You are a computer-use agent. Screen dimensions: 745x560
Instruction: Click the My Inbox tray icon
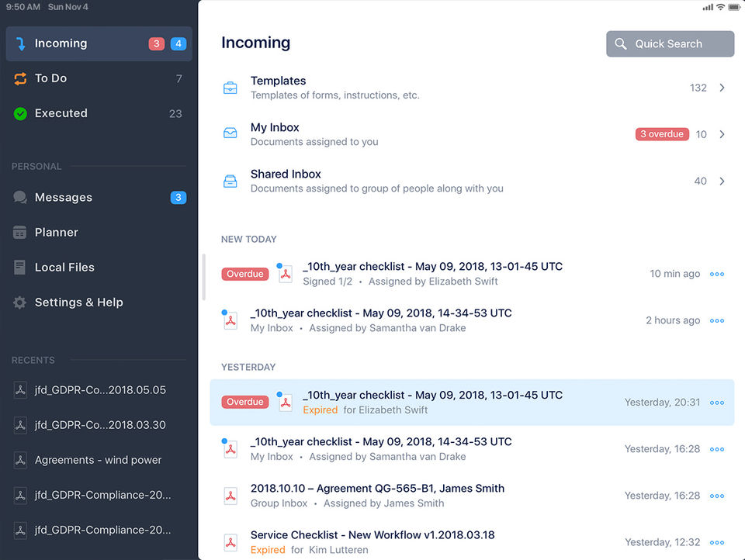(230, 133)
